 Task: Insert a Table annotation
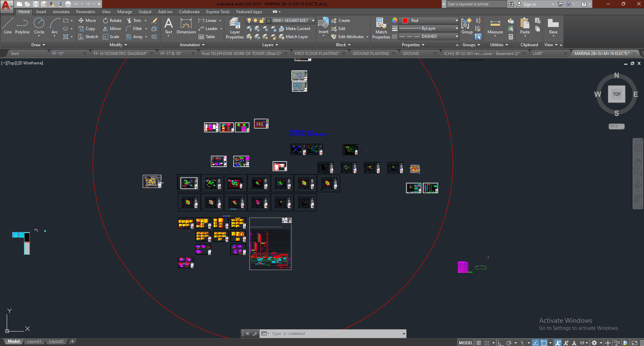pos(207,37)
